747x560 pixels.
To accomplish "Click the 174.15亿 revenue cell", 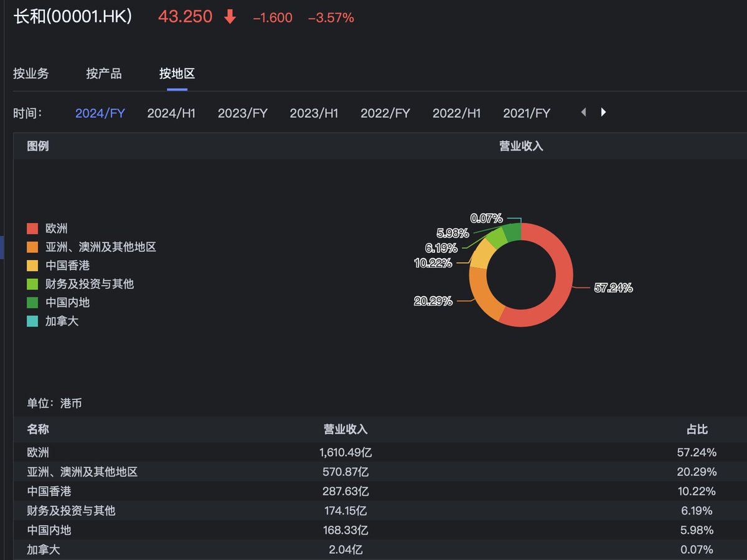I will pos(345,511).
